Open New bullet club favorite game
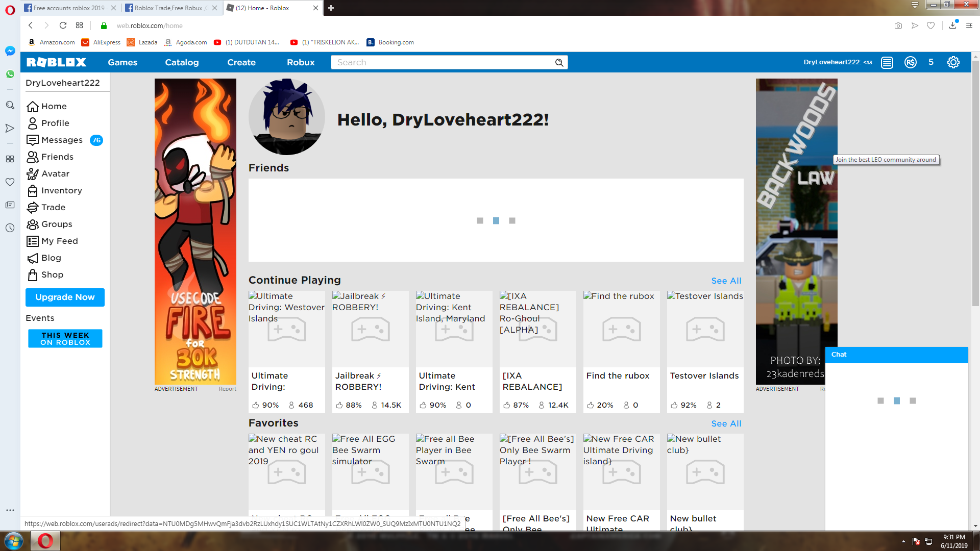This screenshot has height=551, width=980. (x=705, y=482)
